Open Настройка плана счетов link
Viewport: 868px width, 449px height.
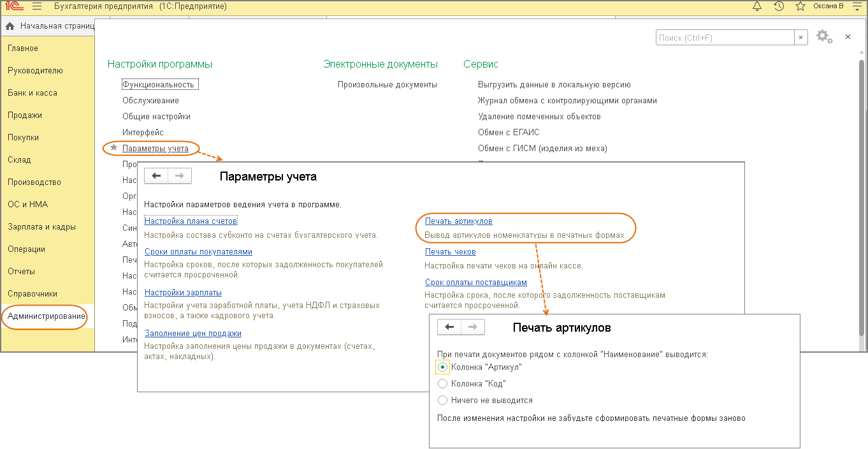tap(191, 221)
